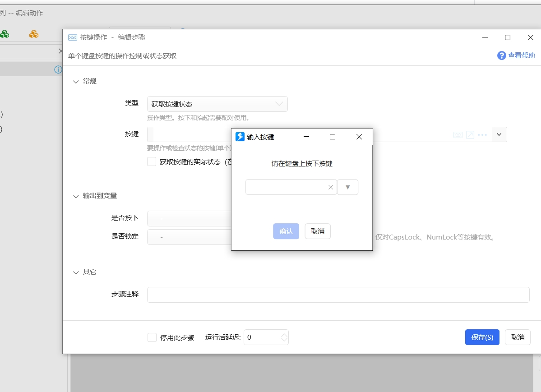The width and height of the screenshot is (541, 392).
Task: Click the 步骤注释 input field
Action: click(x=338, y=295)
